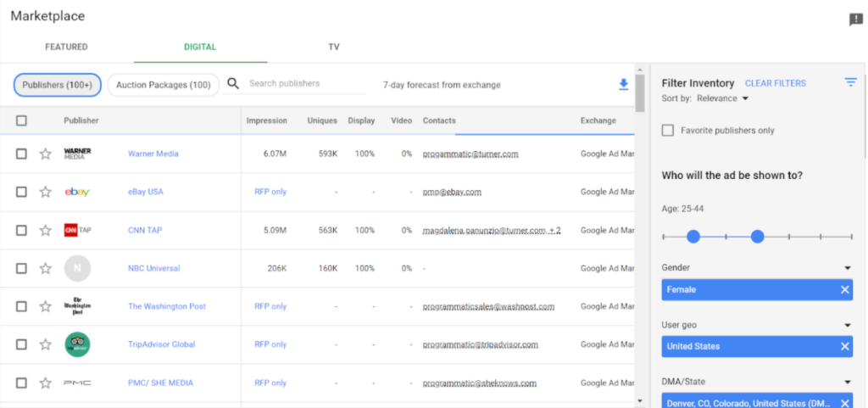Check the PMC/ SHE MEDIA row checkbox
The height and width of the screenshot is (408, 868).
click(21, 383)
